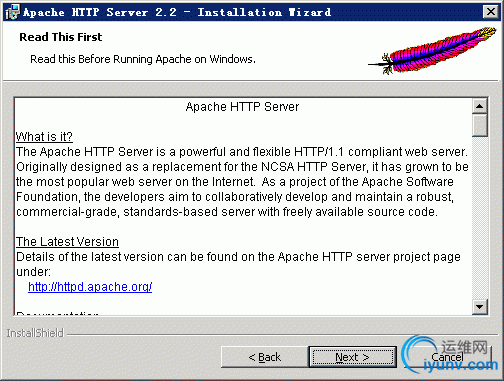Click the 'What is it?' heading

[x=44, y=137]
